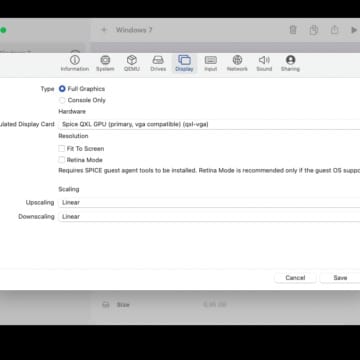
Task: Open the Upscaling Linear dropdown
Action: (209, 202)
